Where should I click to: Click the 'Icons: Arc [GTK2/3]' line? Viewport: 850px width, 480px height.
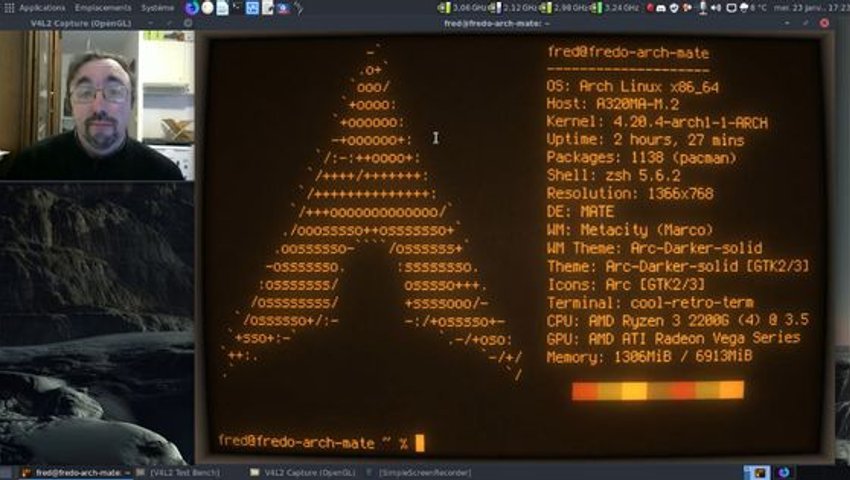[626, 285]
